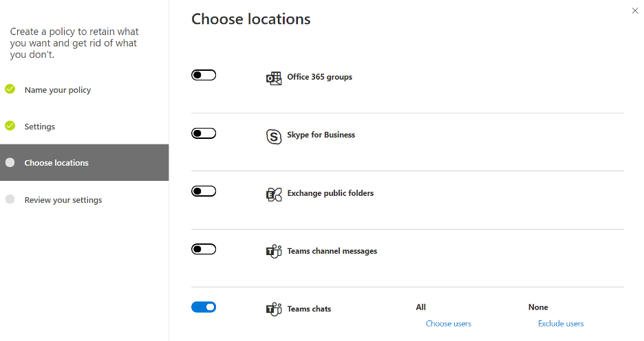Go to the Name your policy step
Image resolution: width=644 pixels, height=341 pixels.
58,90
